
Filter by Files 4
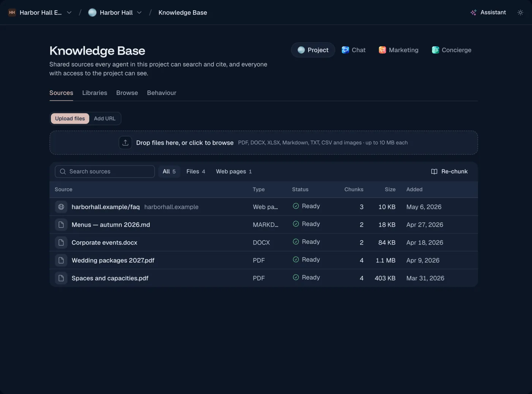[x=196, y=172]
